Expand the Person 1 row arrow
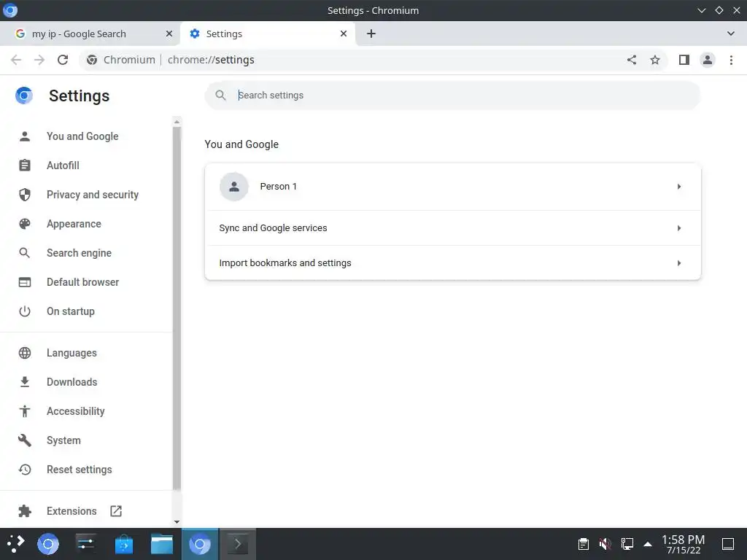Image resolution: width=747 pixels, height=560 pixels. click(x=679, y=187)
